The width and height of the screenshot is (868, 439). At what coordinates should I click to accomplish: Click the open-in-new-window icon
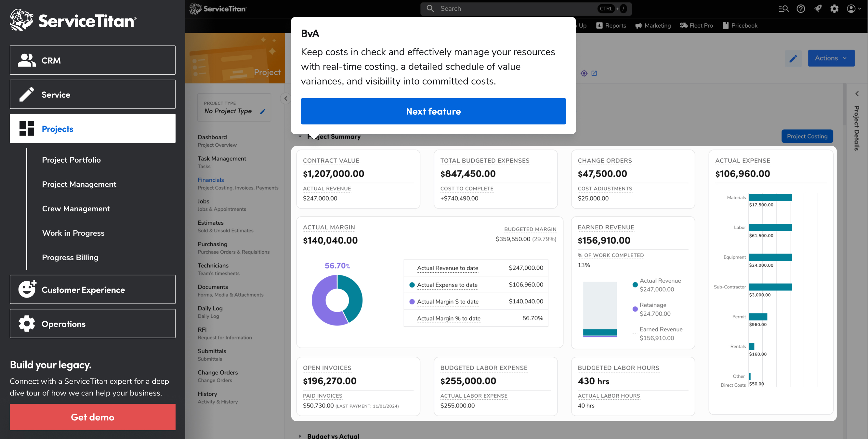[594, 73]
